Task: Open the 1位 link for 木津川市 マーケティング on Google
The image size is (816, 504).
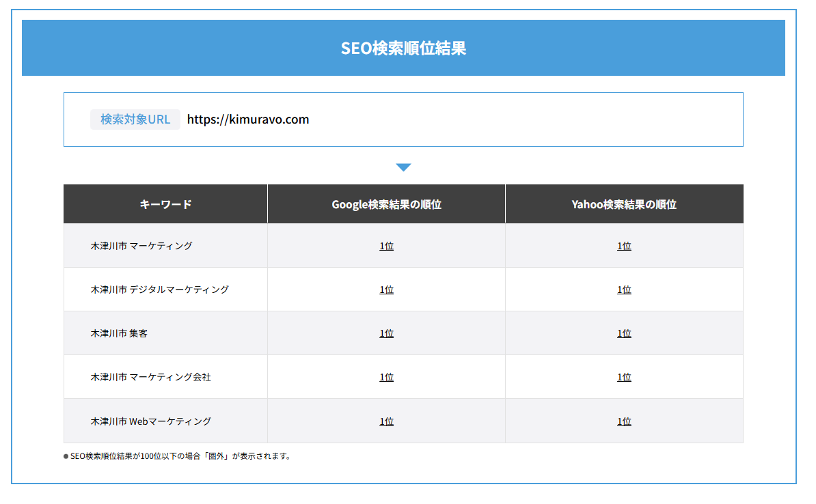Action: tap(386, 245)
